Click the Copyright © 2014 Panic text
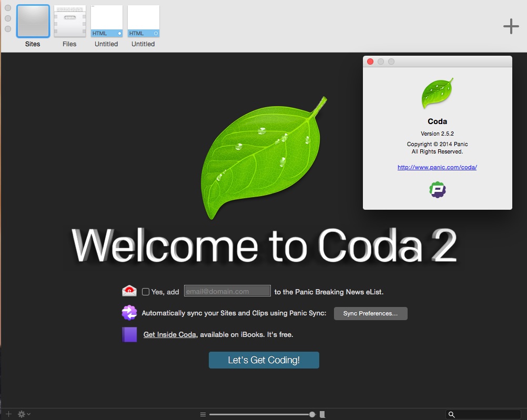The image size is (527, 420). 437,144
